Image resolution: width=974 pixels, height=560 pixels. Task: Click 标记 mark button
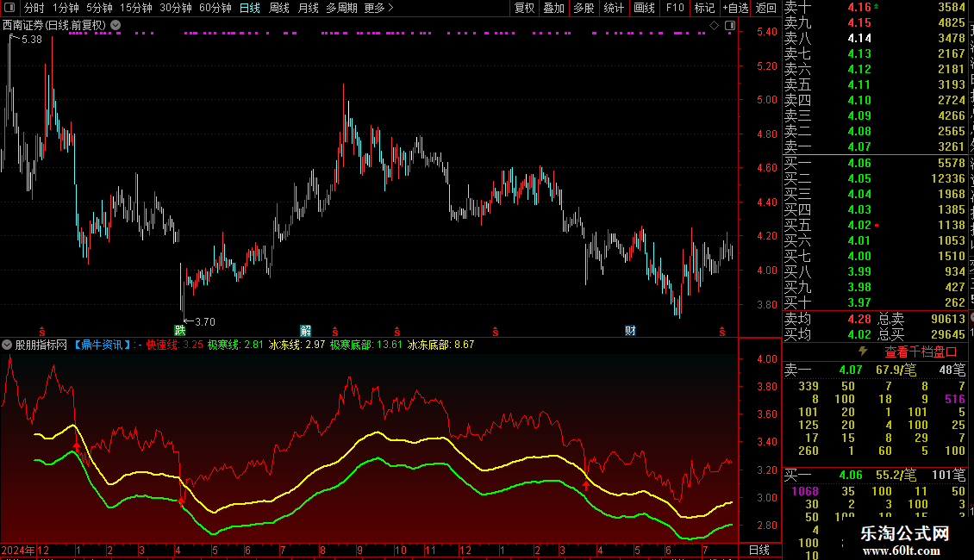pos(704,8)
